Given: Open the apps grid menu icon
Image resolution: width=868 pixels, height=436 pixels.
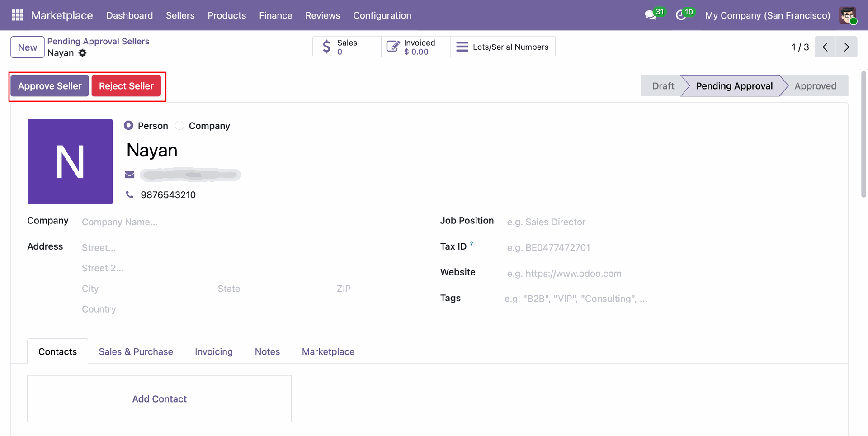Looking at the screenshot, I should pyautogui.click(x=17, y=15).
